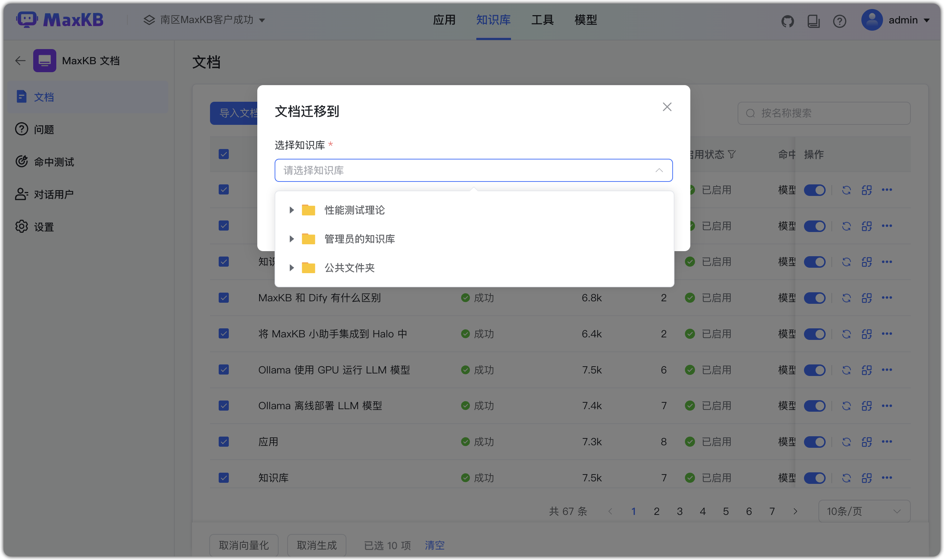This screenshot has height=560, width=944.
Task: Uncheck the Ollama 使用 GPU row checkbox
Action: point(224,370)
